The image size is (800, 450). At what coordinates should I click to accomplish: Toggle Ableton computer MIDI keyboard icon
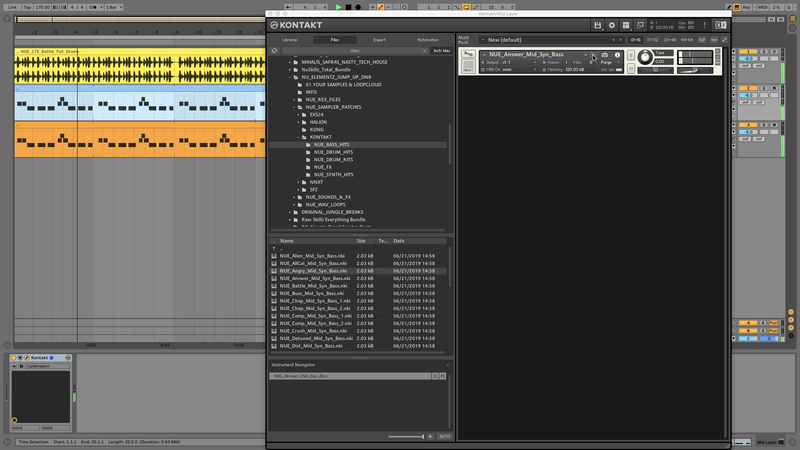(737, 7)
